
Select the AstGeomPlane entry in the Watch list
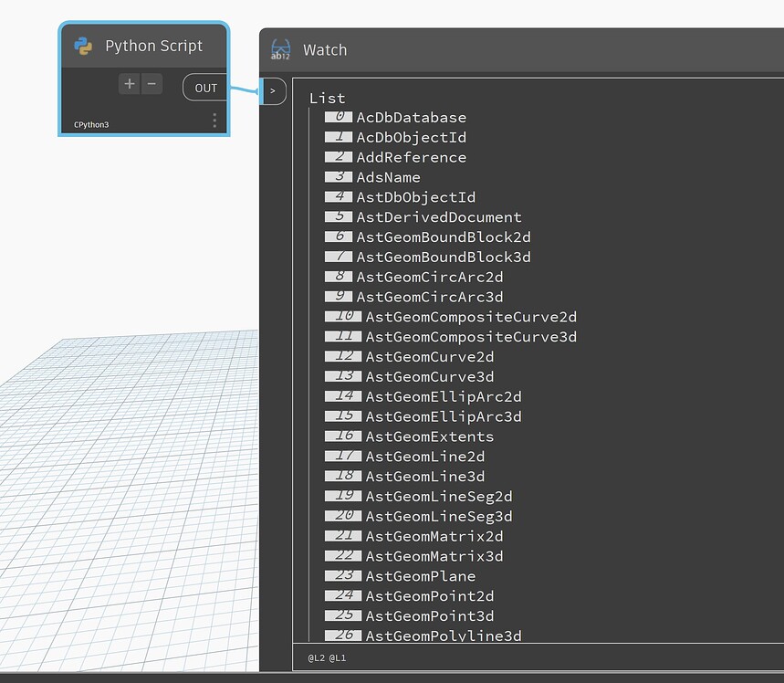(420, 576)
